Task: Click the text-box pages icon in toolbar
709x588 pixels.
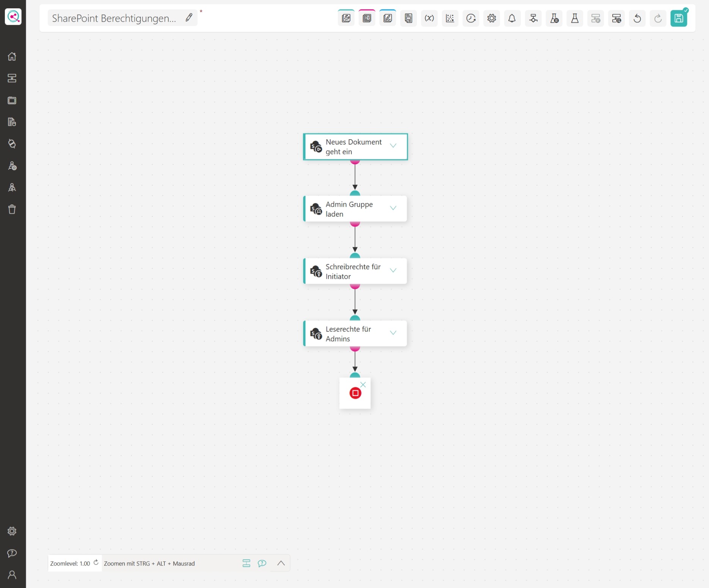Action: [367, 18]
